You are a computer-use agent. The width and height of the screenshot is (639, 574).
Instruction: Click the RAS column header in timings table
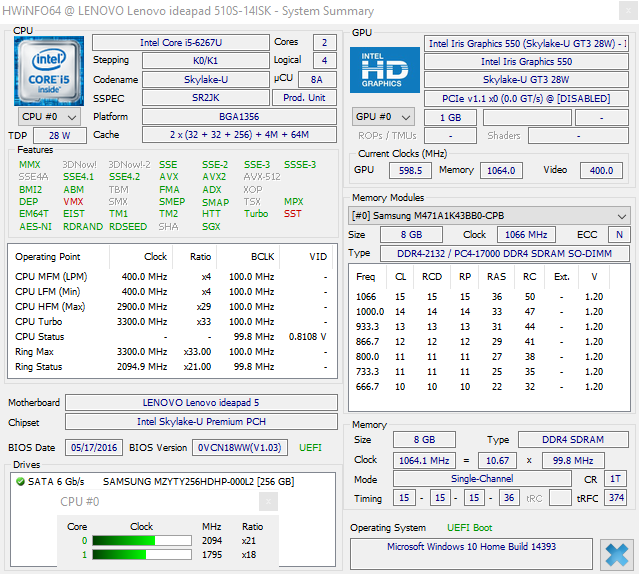click(x=496, y=277)
